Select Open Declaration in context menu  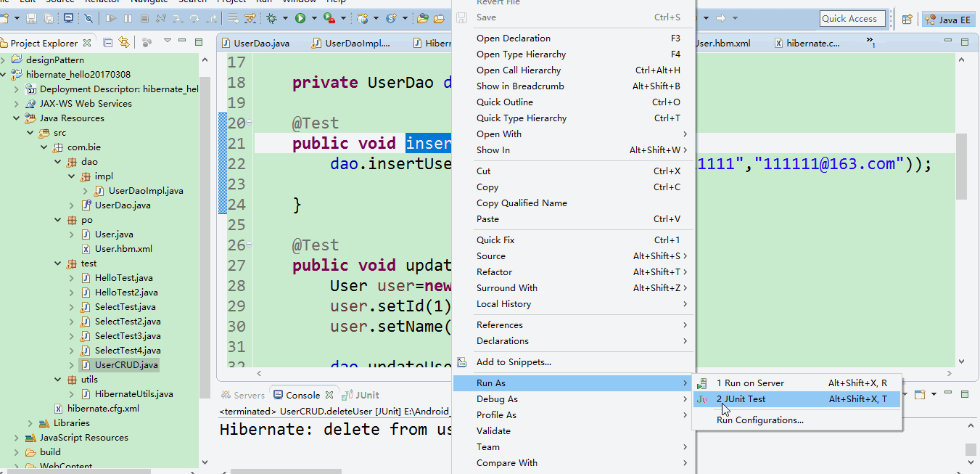[513, 38]
